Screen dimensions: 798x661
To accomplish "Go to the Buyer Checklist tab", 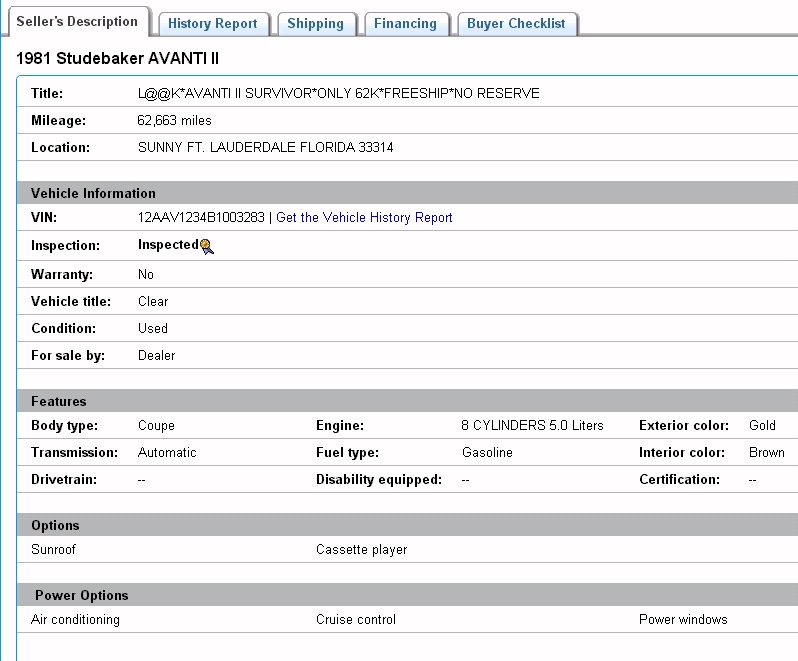I will 516,24.
